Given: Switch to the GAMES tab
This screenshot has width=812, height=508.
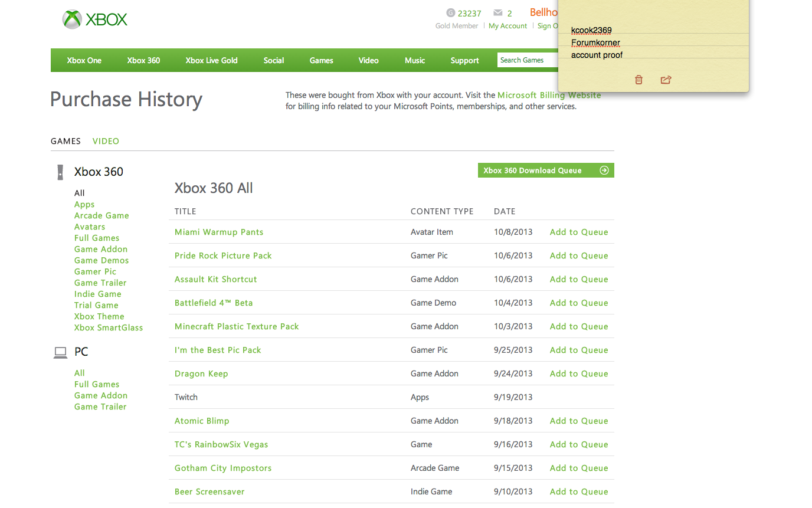Looking at the screenshot, I should click(x=66, y=141).
